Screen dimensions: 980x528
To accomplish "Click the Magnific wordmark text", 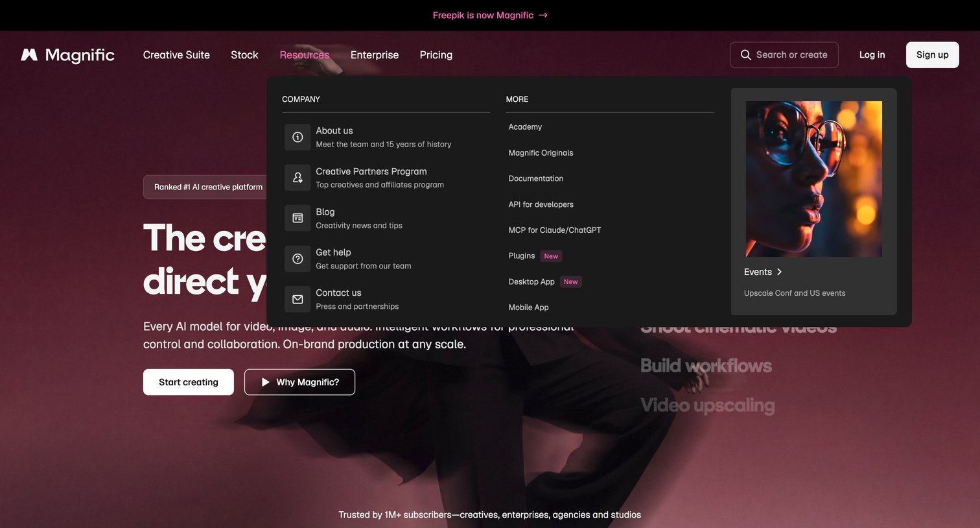I will (x=80, y=56).
